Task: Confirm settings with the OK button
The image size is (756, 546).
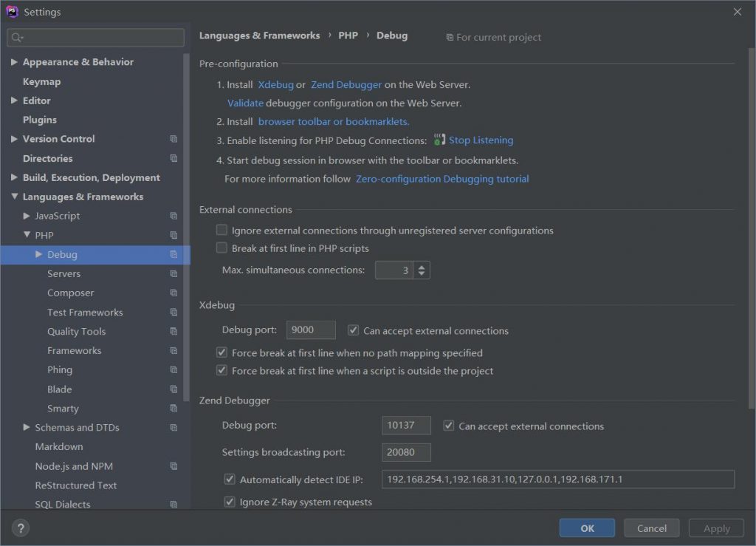Action: point(587,528)
